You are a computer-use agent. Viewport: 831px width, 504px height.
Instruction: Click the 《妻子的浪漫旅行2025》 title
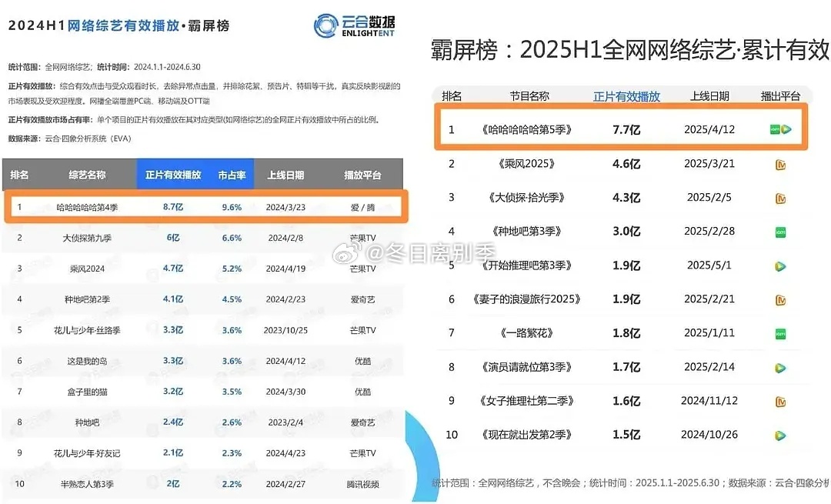(x=526, y=299)
